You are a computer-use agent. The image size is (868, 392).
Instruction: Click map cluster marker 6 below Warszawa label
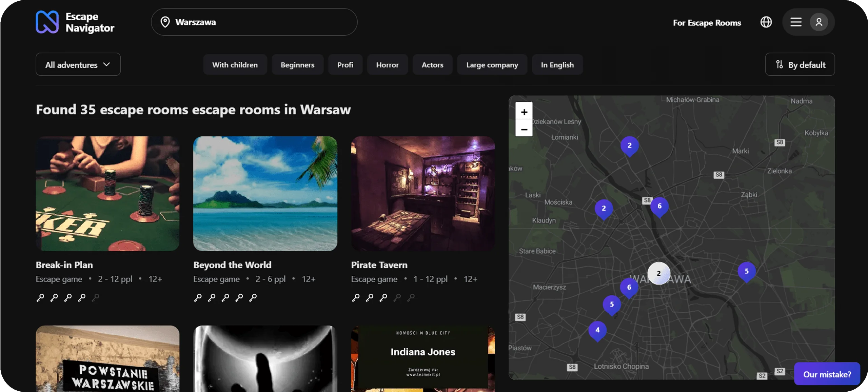(629, 288)
